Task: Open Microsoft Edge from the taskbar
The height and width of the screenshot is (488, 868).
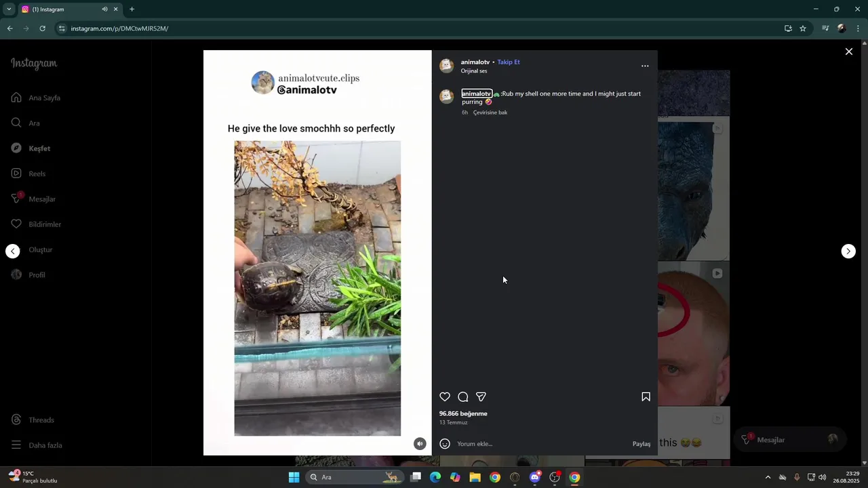Action: [435, 477]
